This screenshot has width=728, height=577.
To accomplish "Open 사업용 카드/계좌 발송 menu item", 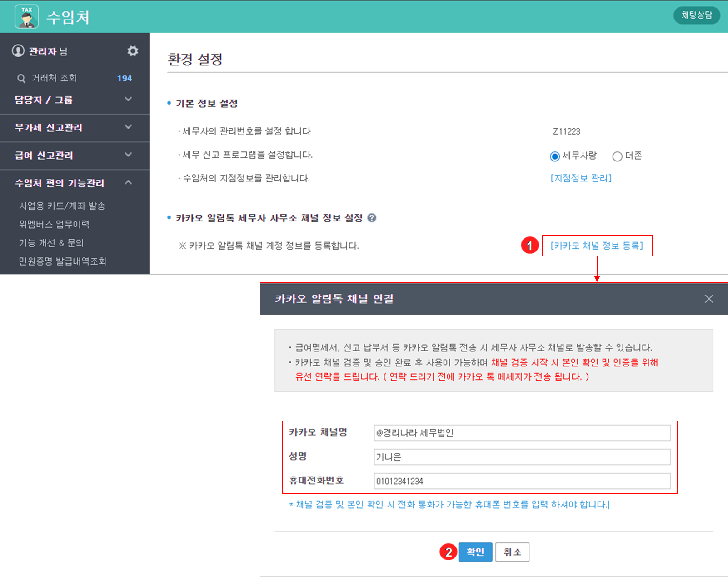I will [x=62, y=206].
